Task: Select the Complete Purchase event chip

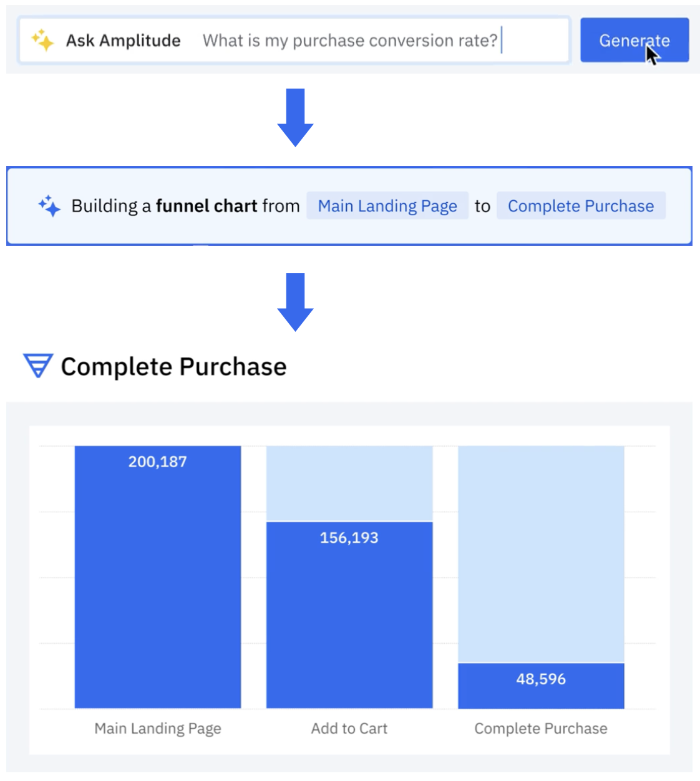Action: (x=581, y=206)
